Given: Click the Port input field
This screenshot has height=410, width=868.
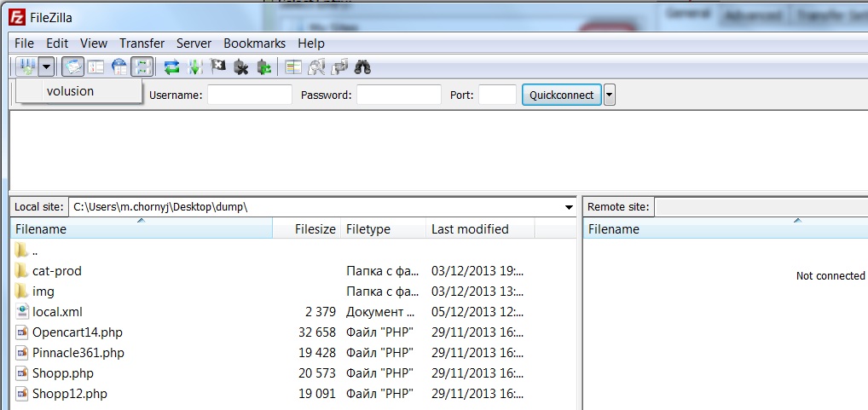Looking at the screenshot, I should pos(498,95).
